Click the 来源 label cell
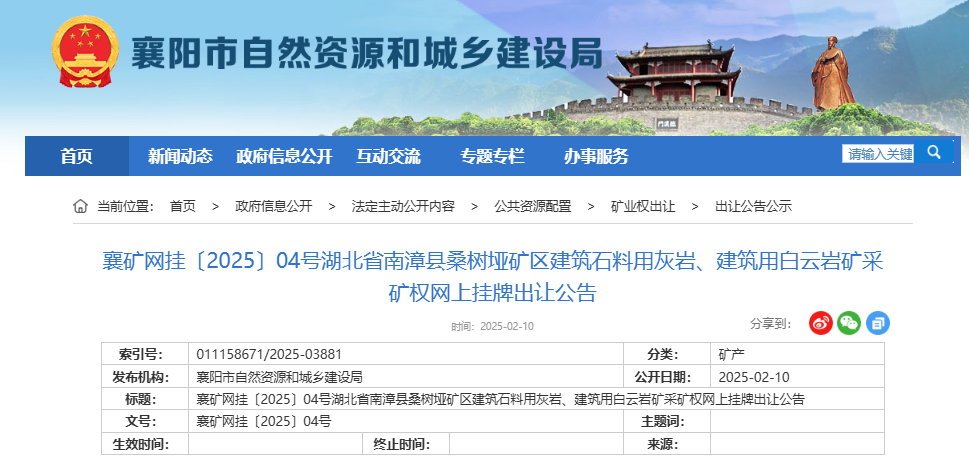The height and width of the screenshot is (471, 969). click(x=667, y=444)
